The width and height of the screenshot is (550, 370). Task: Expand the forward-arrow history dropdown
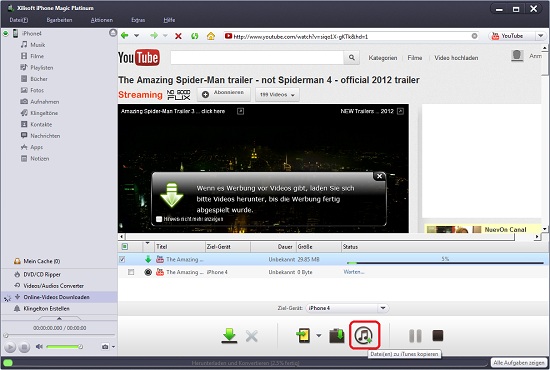pos(165,36)
